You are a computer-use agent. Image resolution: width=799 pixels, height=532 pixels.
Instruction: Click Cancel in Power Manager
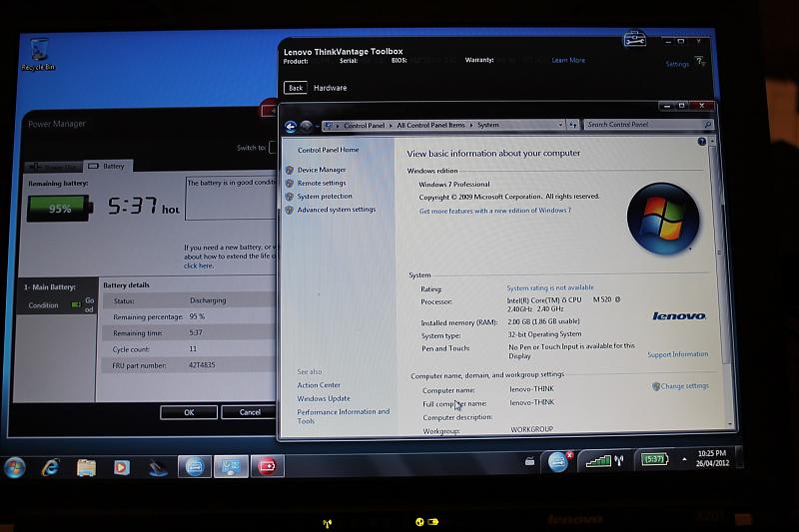(249, 412)
